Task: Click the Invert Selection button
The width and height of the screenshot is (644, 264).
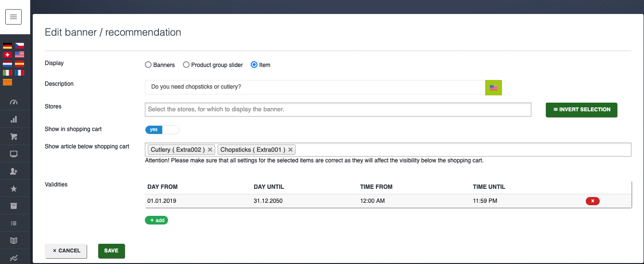Action: click(x=581, y=110)
